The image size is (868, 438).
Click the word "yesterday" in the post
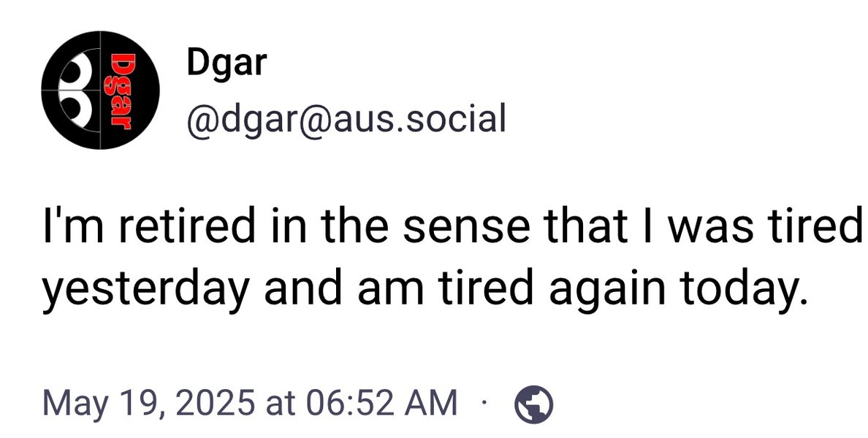[x=145, y=291]
